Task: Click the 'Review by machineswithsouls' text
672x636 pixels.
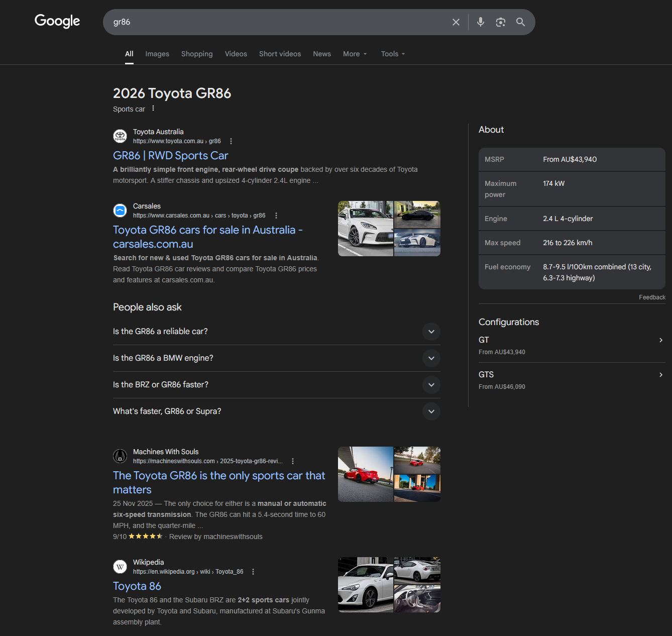Action: (x=216, y=537)
